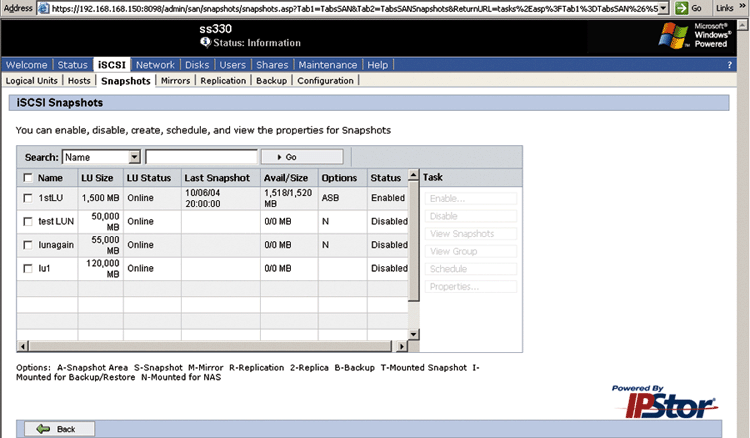Click into the search text field

200,157
